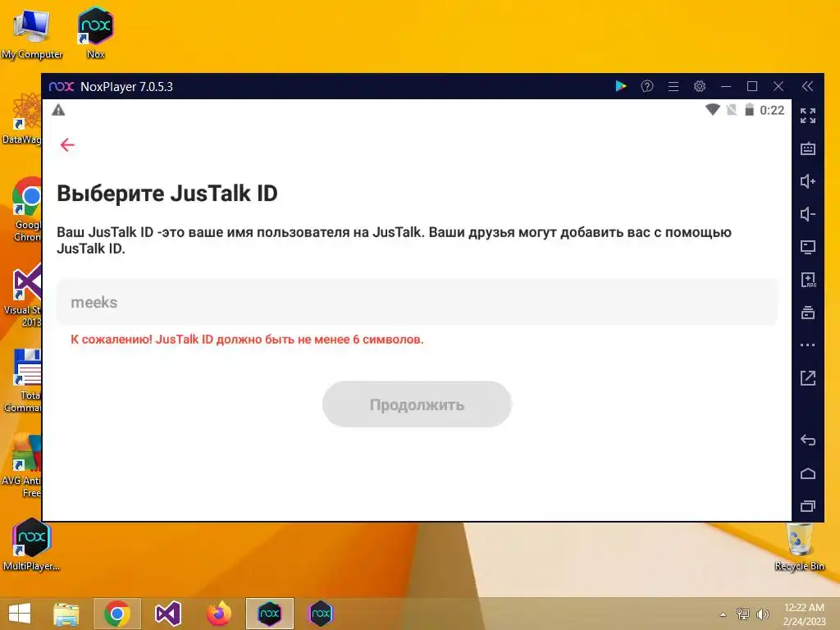Open Visual Studio from taskbar
840x630 pixels.
click(167, 614)
